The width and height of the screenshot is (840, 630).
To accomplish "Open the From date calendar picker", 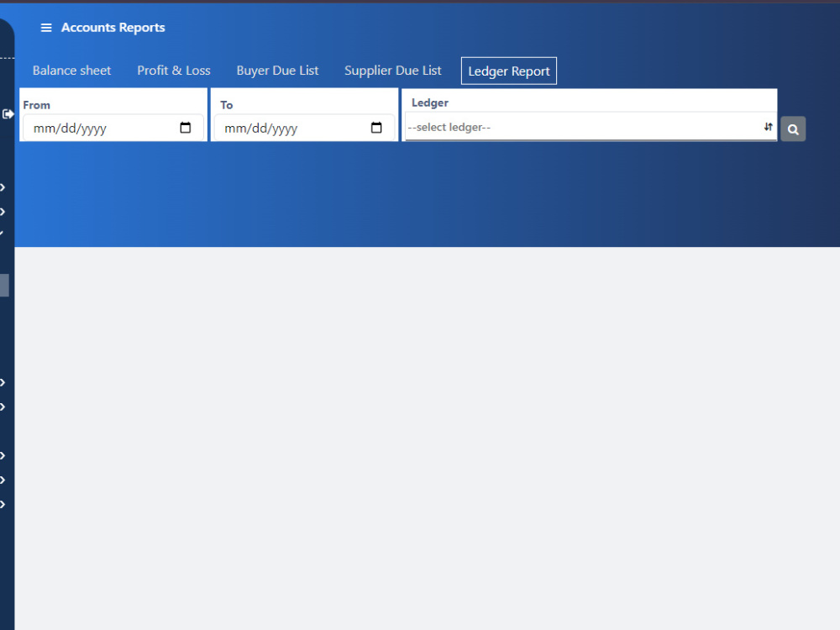I will tap(186, 128).
